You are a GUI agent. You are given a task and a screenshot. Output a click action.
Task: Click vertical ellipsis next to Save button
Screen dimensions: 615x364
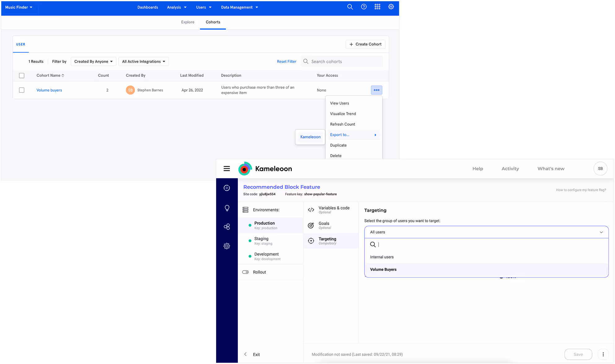[603, 354]
